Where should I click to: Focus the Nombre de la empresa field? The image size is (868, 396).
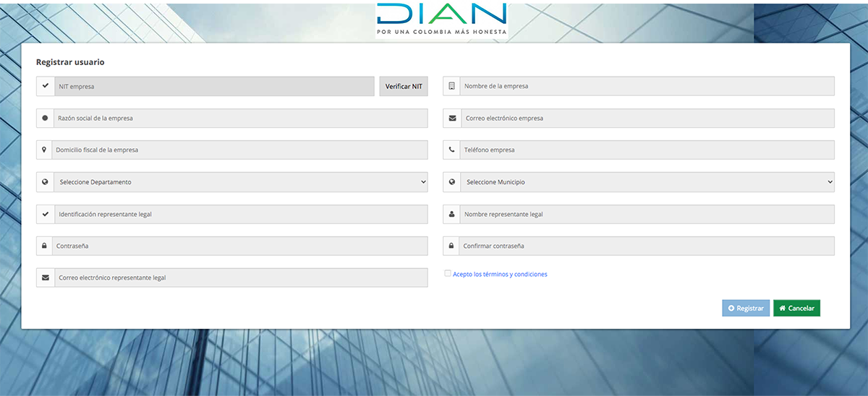(x=647, y=86)
